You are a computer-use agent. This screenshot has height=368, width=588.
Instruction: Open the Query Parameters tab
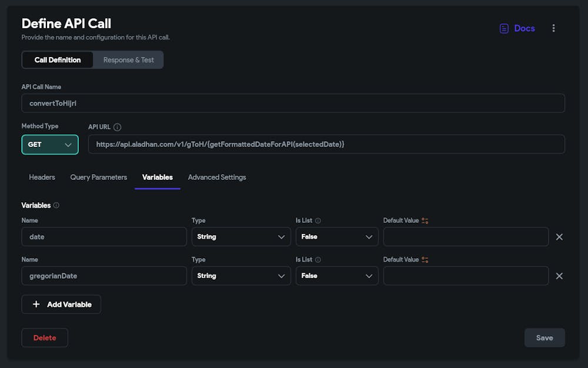(x=98, y=177)
